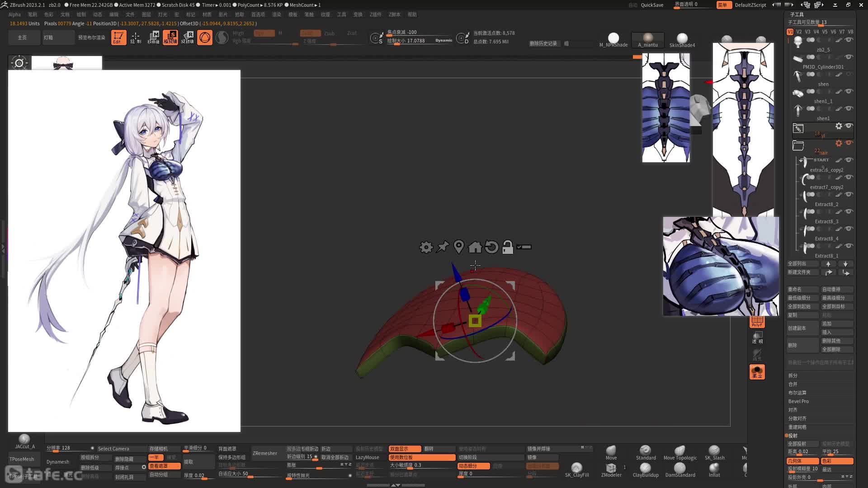Toggle Dynamic brush size switch
The image size is (868, 488).
[443, 41]
